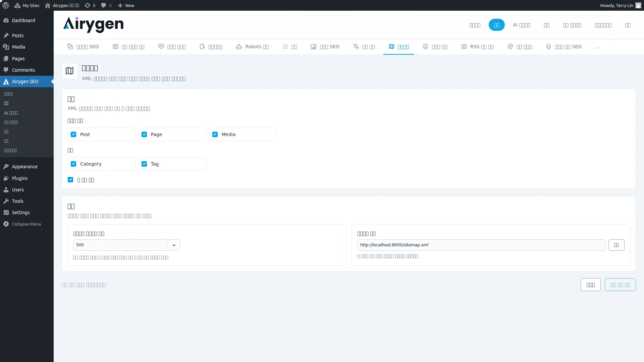Uncheck the Post checkbox
The image size is (644, 362).
point(73,134)
